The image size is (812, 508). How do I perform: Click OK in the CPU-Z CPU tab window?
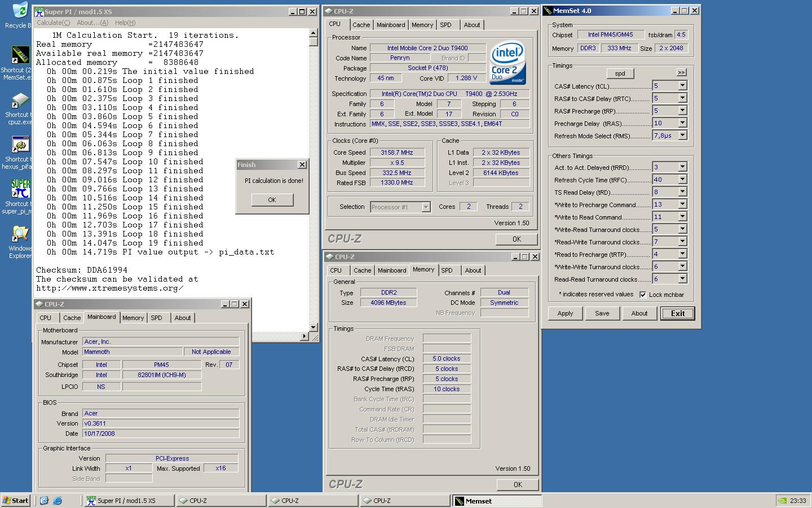(517, 239)
